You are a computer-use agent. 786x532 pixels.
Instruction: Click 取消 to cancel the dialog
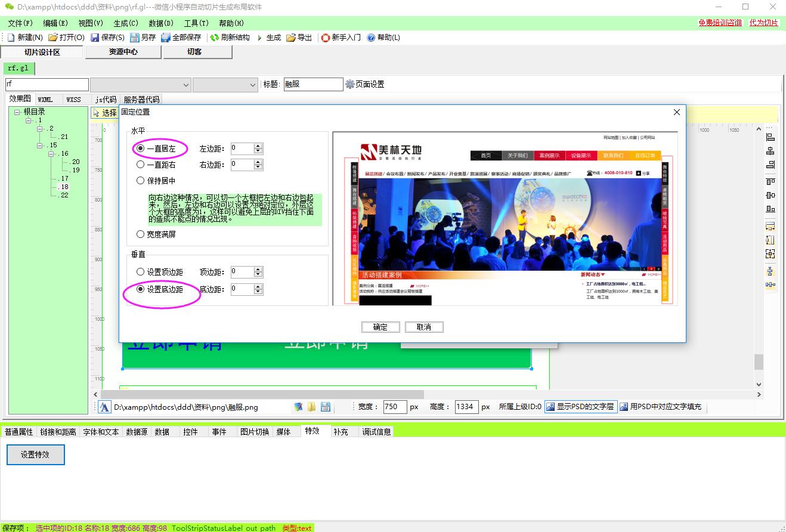pyautogui.click(x=424, y=327)
